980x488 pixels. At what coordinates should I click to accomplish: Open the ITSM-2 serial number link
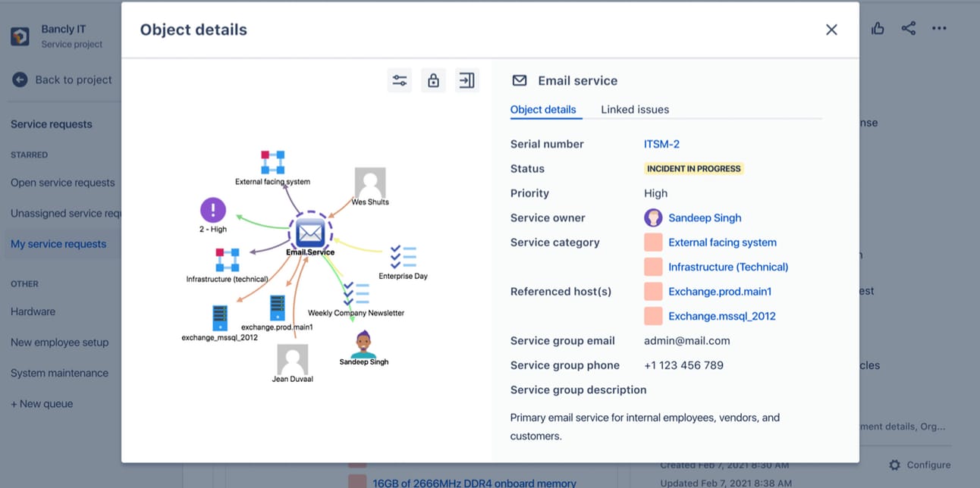(661, 144)
